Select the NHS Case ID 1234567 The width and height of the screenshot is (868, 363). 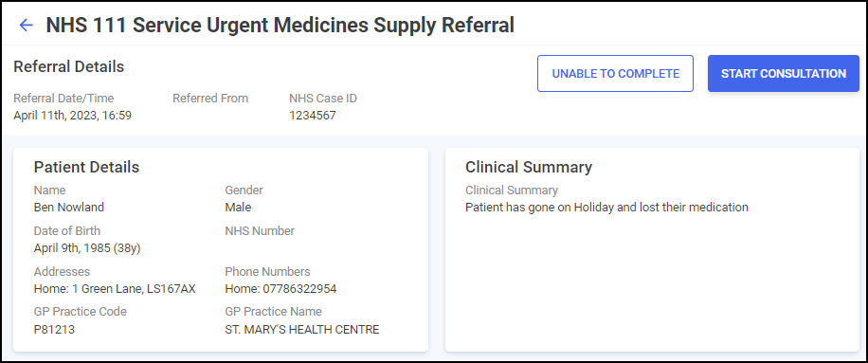click(312, 116)
